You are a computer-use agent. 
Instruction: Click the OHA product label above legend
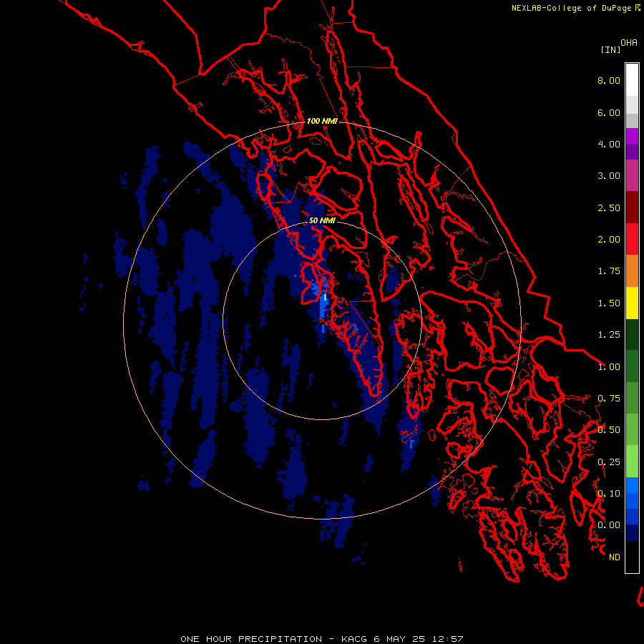[629, 43]
